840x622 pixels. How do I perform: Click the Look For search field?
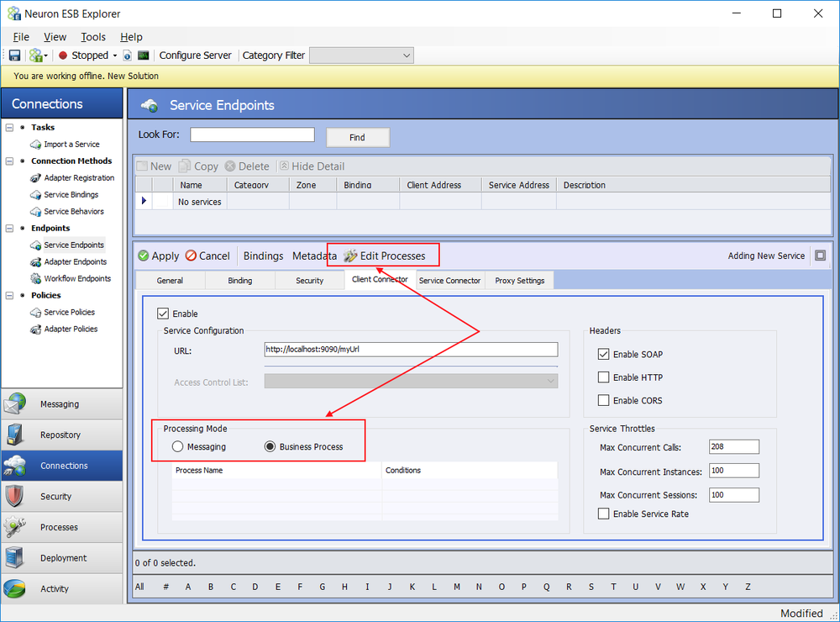252,134
